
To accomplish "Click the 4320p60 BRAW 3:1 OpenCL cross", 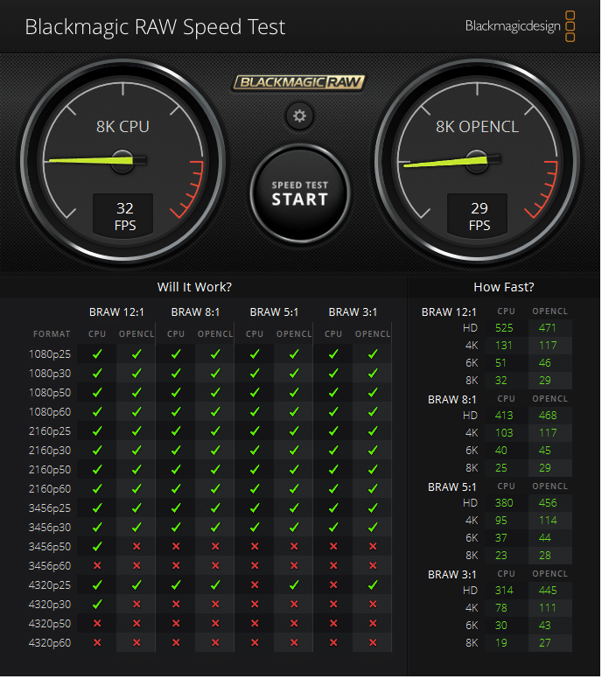I will coord(373,642).
